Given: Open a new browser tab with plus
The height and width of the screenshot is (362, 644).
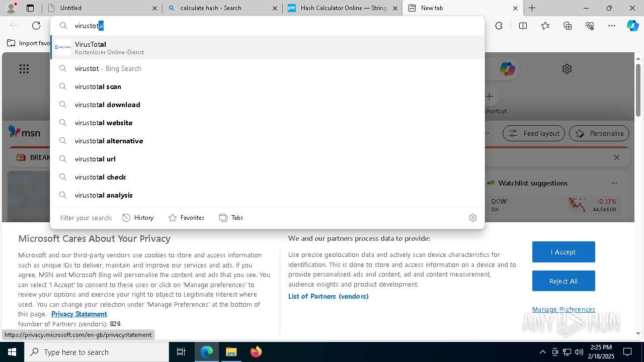Looking at the screenshot, I should 532,8.
